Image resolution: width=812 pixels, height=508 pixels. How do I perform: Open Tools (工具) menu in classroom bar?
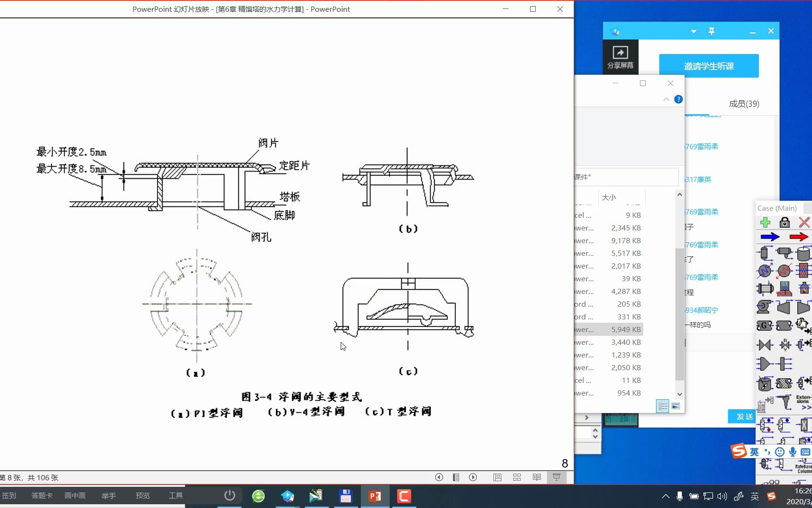click(x=175, y=495)
